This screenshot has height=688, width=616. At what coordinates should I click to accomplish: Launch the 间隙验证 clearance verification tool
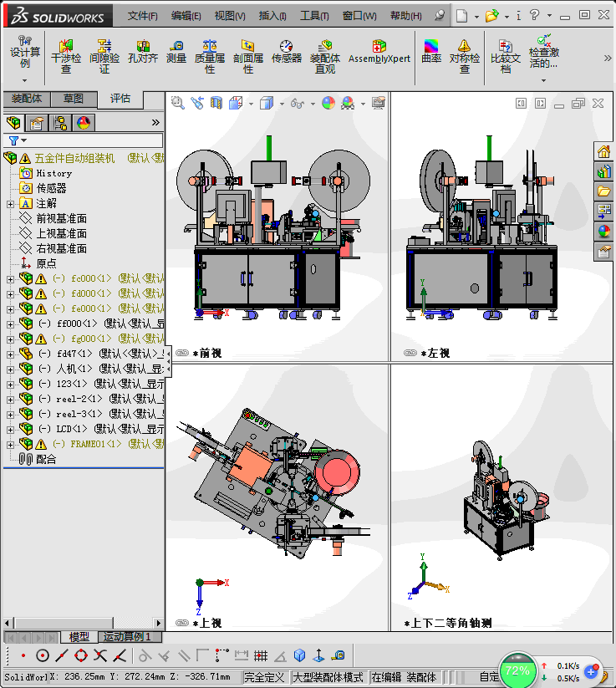pyautogui.click(x=104, y=57)
